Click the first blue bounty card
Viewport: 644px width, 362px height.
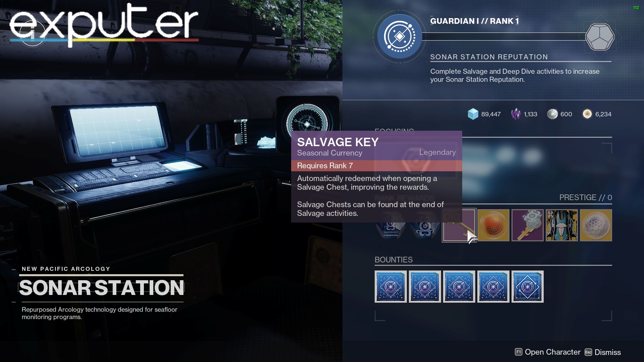390,287
